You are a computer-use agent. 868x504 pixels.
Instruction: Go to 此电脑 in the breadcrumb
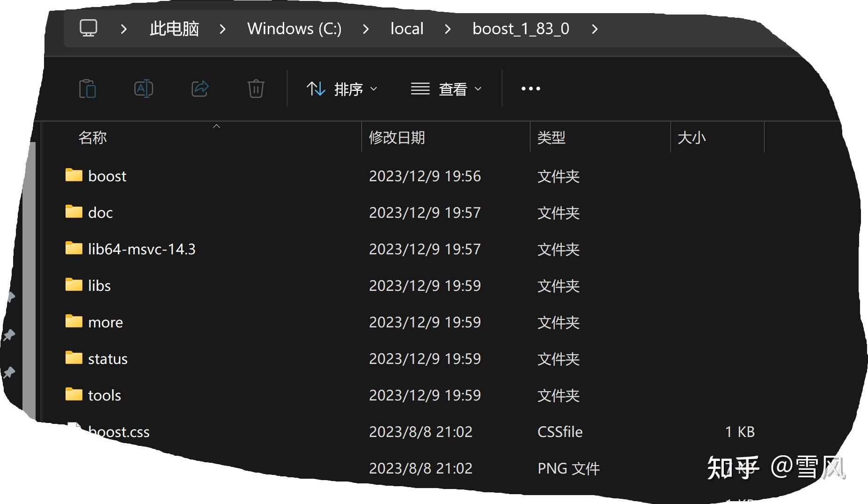[174, 29]
